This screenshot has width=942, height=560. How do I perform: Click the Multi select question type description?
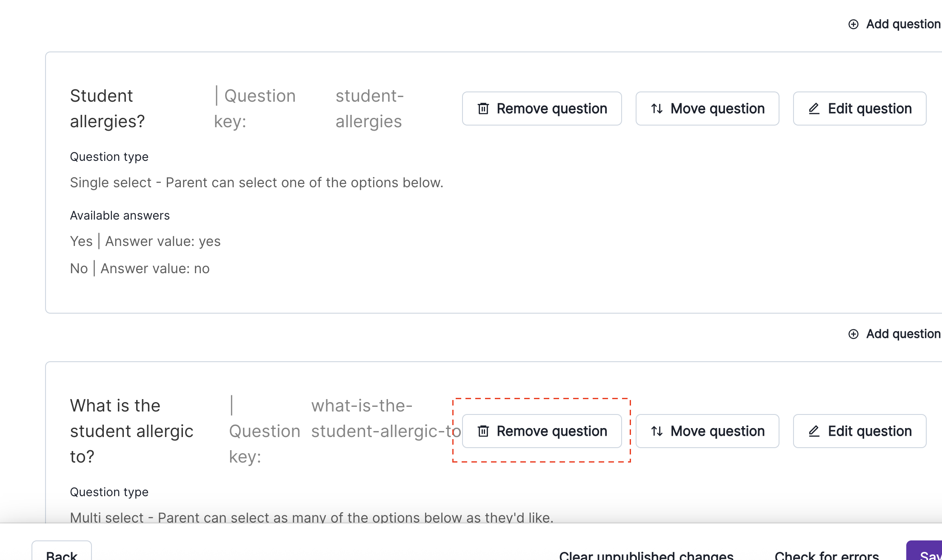pyautogui.click(x=311, y=517)
